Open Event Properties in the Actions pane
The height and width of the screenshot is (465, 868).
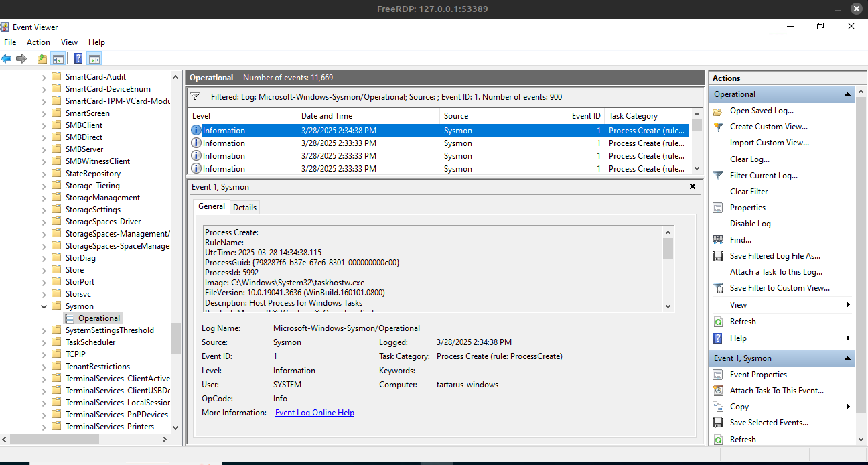(x=758, y=375)
